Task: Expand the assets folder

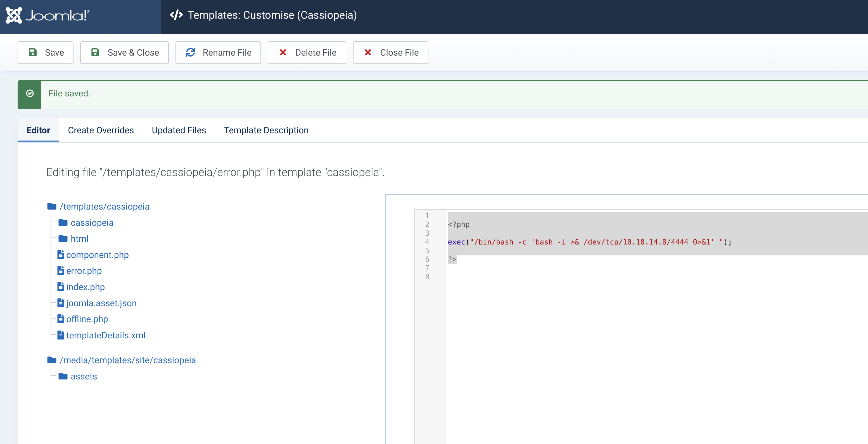Action: click(84, 376)
